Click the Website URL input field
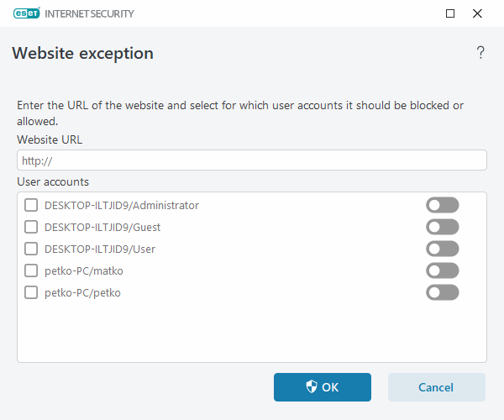 pos(252,160)
